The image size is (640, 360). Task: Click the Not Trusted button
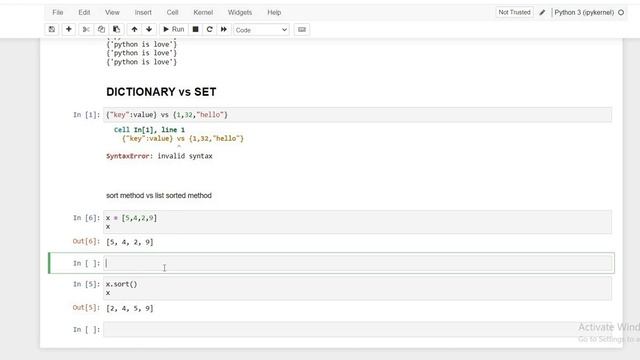(514, 12)
